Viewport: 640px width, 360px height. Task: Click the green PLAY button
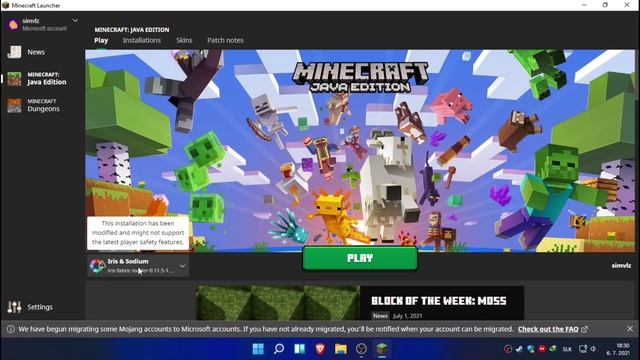tap(360, 258)
